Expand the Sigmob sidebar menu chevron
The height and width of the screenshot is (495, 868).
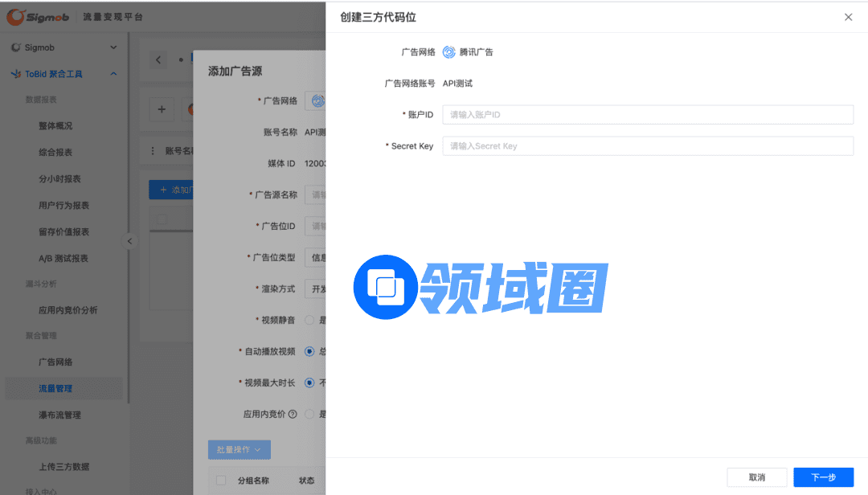[x=113, y=47]
